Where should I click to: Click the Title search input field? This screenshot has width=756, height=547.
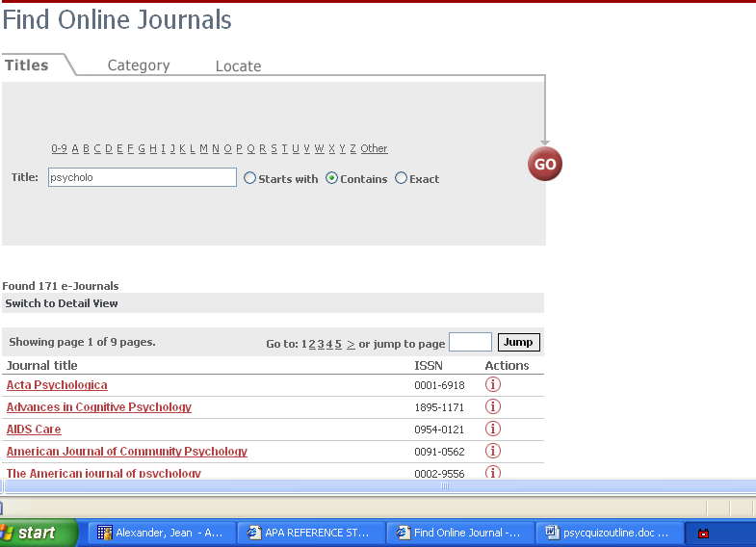point(142,177)
